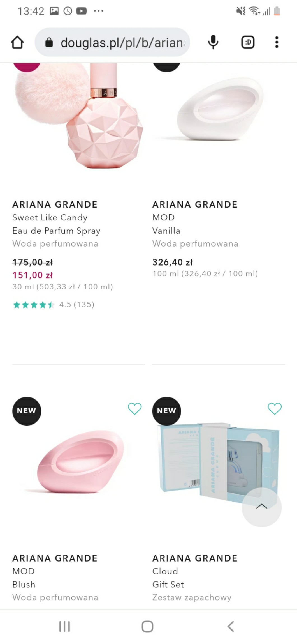Open Sweet Like Candy product title
297x644 pixels.
coord(50,218)
